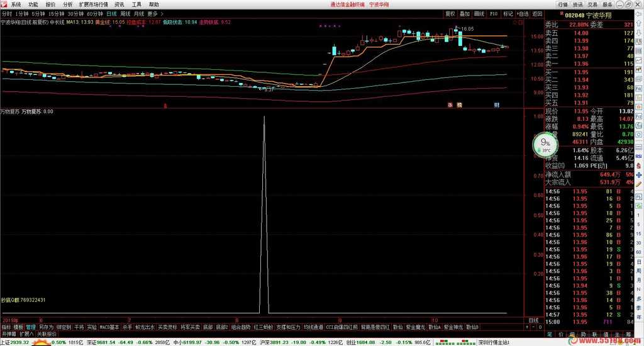Image resolution: width=644 pixels, height=346 pixels.
Task: Click the title-bar 资讯 button beside 行情
Action: click(x=578, y=4)
